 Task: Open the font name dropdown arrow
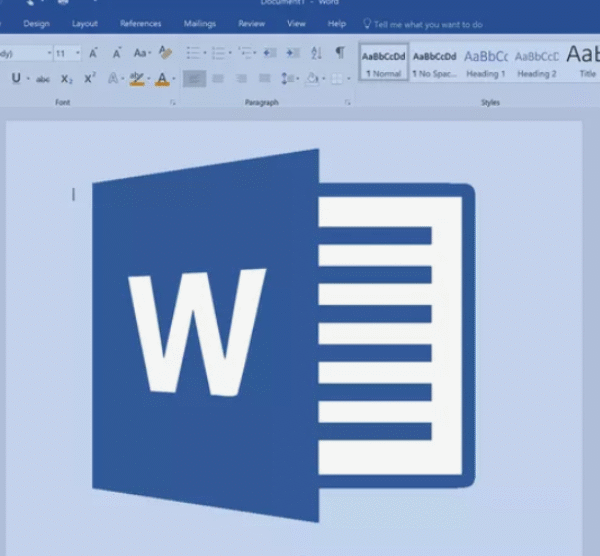click(49, 53)
